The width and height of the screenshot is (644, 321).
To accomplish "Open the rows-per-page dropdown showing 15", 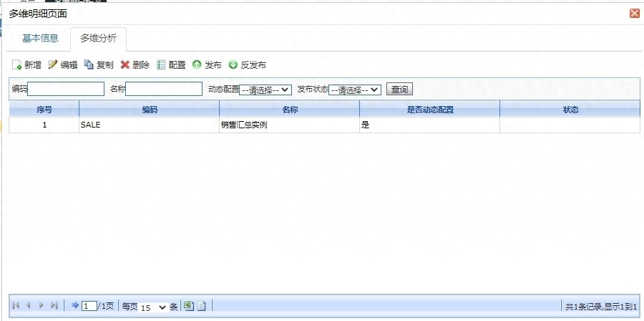I will pos(154,307).
